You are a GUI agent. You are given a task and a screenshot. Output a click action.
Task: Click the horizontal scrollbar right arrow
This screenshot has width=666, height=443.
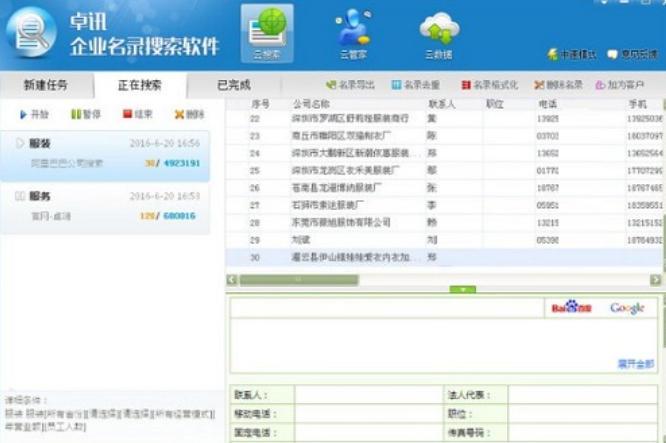click(655, 279)
